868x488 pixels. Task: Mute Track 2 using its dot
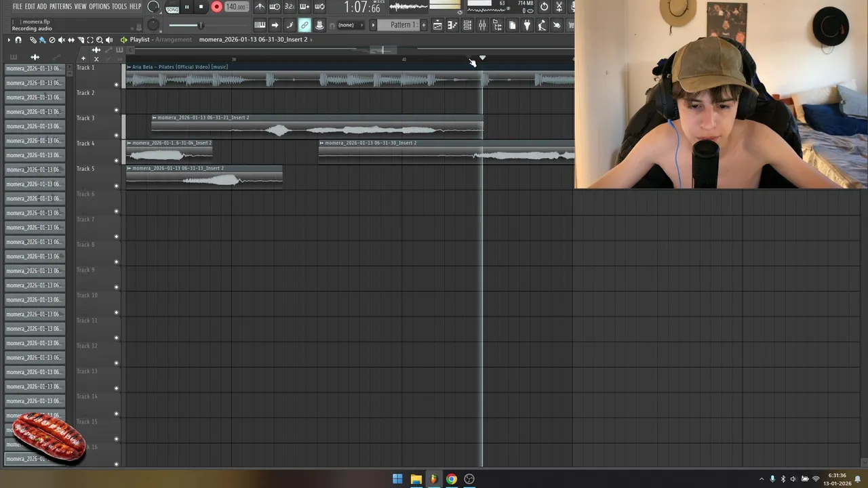(116, 110)
